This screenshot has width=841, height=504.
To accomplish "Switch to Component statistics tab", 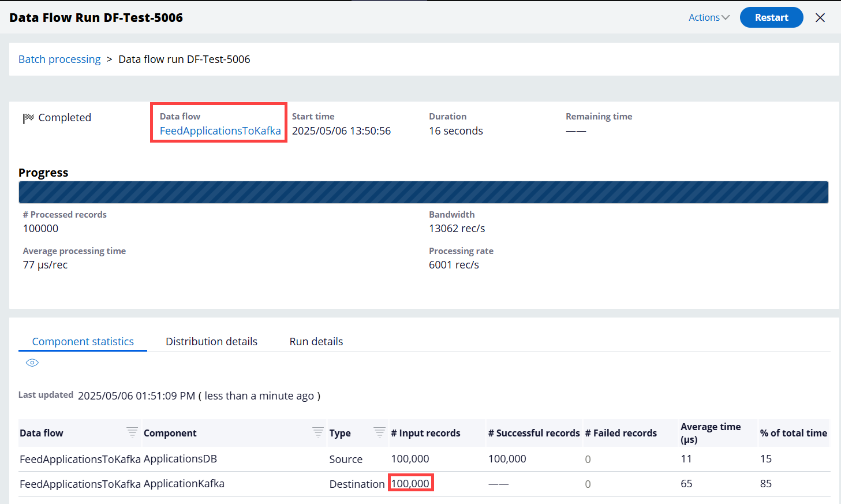I will pos(83,341).
